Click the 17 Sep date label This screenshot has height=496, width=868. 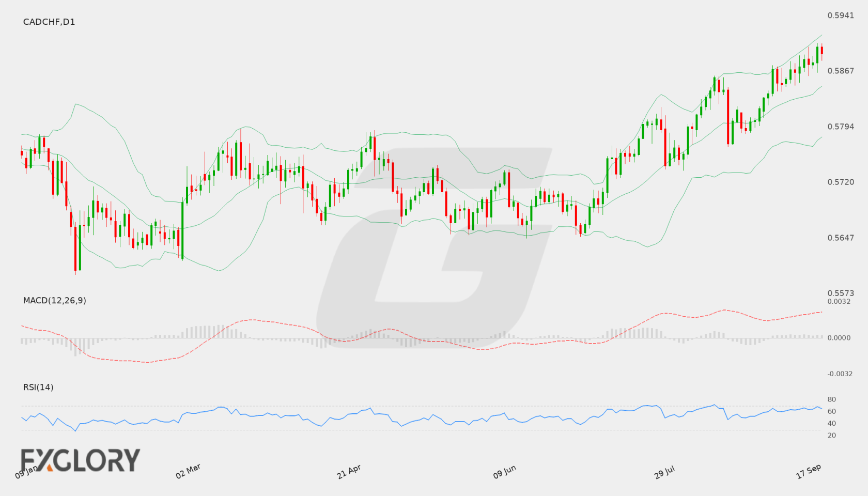click(x=809, y=471)
